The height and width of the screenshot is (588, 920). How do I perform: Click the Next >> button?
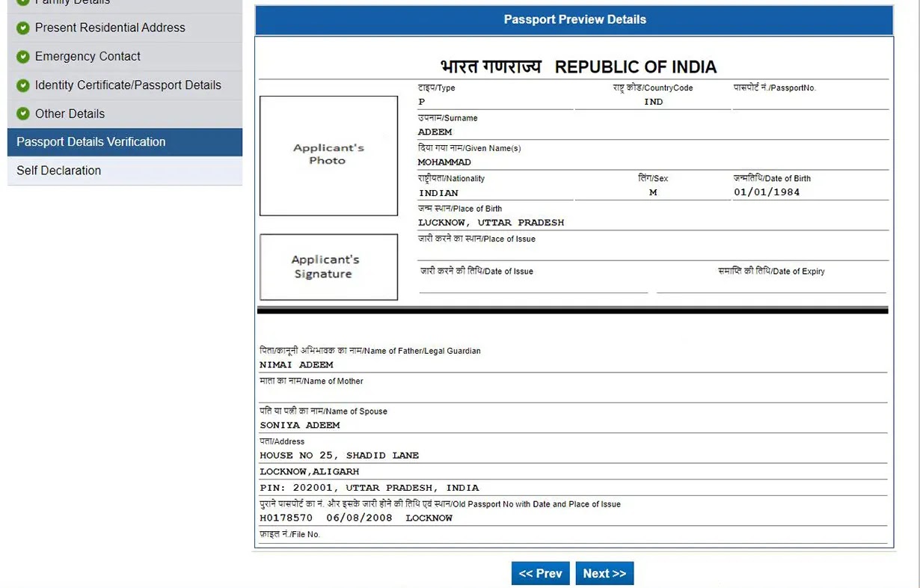pyautogui.click(x=604, y=574)
